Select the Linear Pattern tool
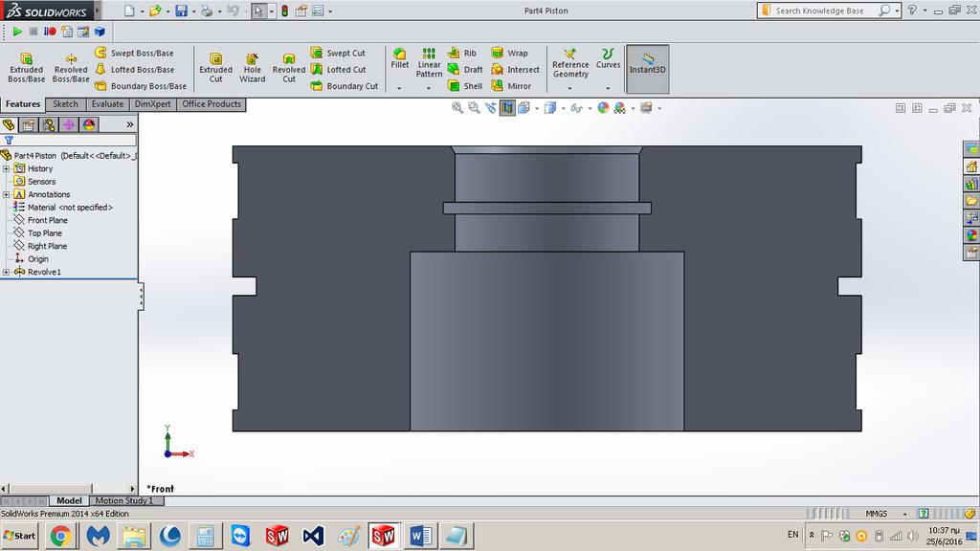The image size is (980, 551). (x=429, y=62)
